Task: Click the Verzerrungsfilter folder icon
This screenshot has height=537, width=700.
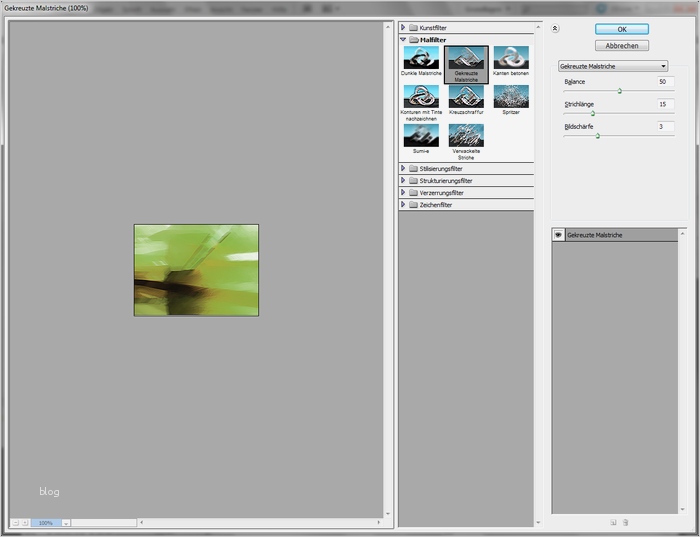Action: click(413, 193)
